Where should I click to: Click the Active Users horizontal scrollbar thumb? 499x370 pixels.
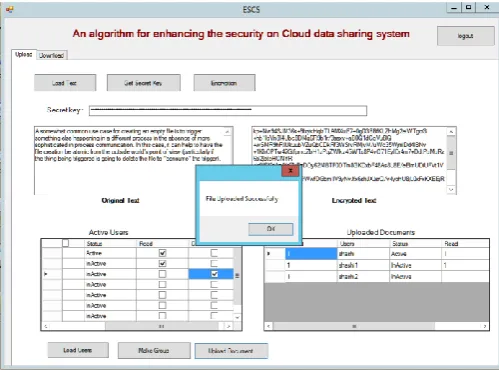pos(161,326)
